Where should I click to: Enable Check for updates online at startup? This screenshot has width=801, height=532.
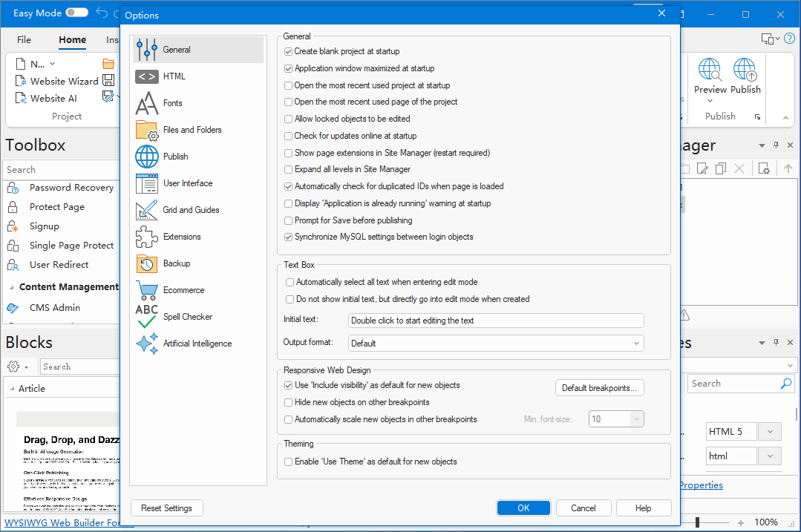[x=289, y=136]
